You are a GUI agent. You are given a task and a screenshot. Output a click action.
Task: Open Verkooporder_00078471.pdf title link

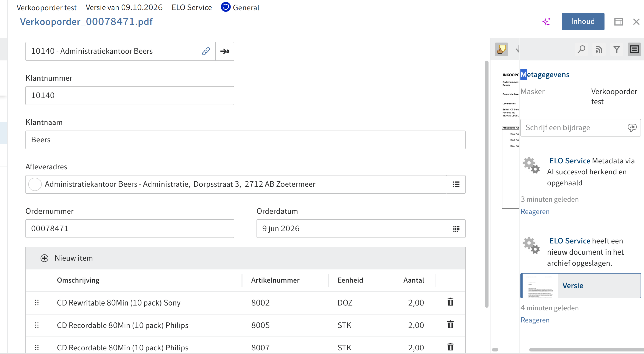(86, 22)
